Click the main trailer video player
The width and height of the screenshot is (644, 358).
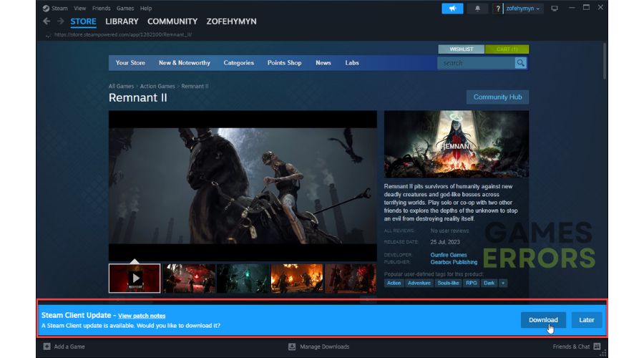[243, 185]
